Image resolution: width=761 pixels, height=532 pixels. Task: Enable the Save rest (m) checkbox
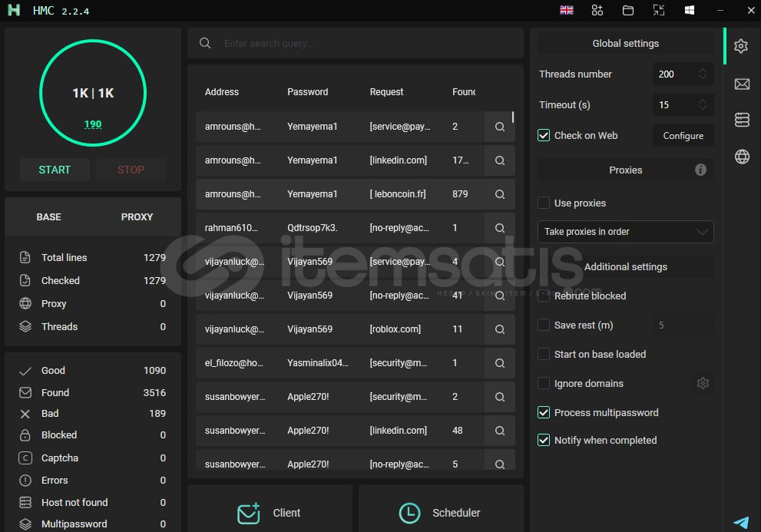pos(544,325)
